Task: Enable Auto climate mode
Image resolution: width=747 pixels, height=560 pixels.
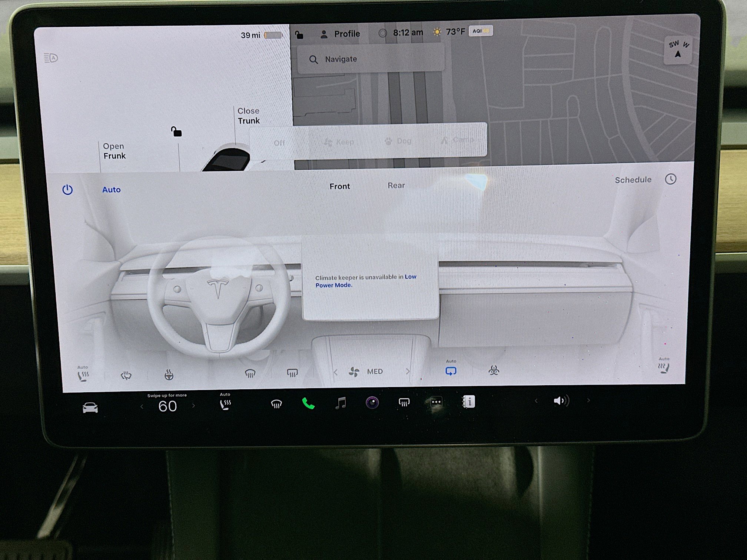Action: click(x=111, y=189)
